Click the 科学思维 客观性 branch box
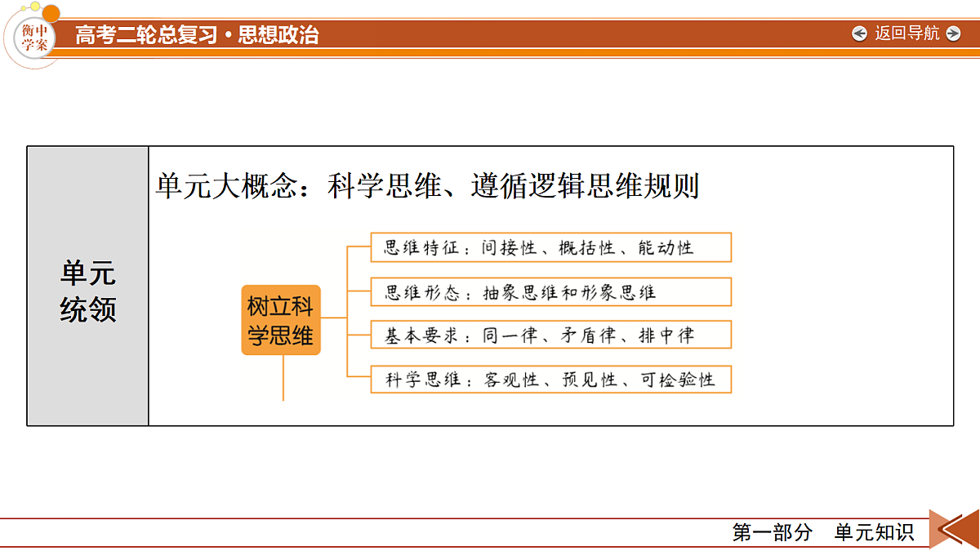 tap(551, 379)
